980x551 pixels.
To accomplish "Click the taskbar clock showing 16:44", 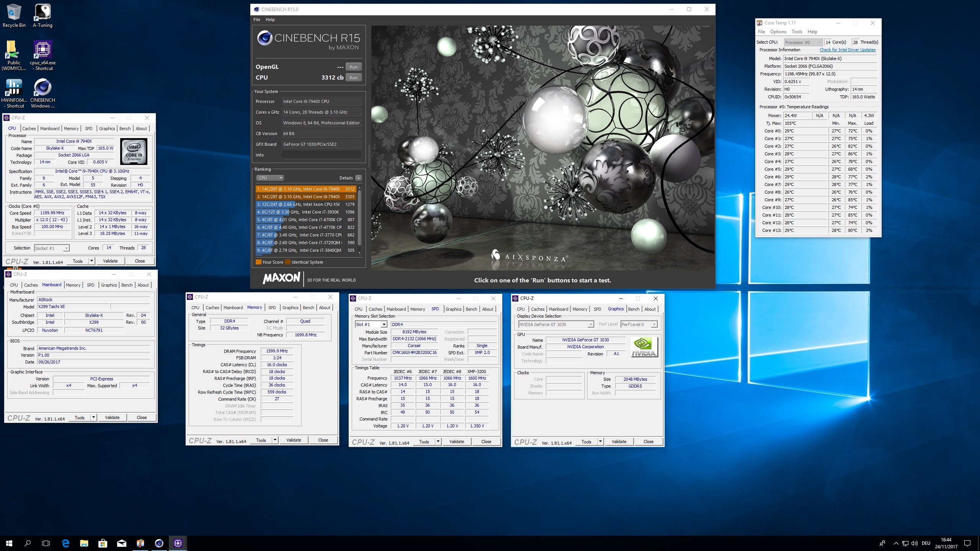I will click(x=946, y=543).
